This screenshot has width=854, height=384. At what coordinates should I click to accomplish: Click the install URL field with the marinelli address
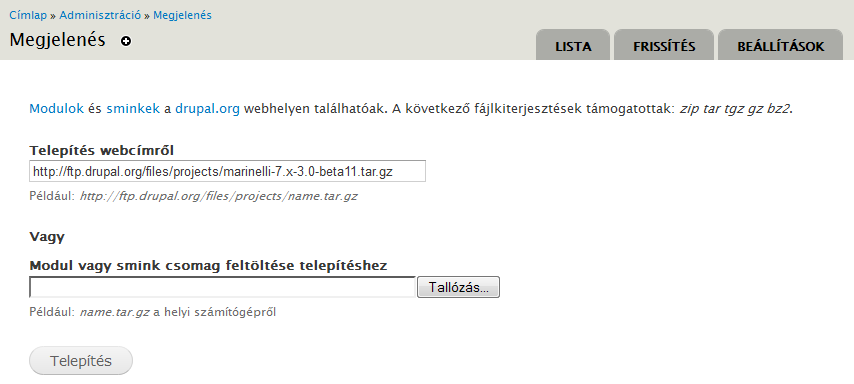point(227,171)
